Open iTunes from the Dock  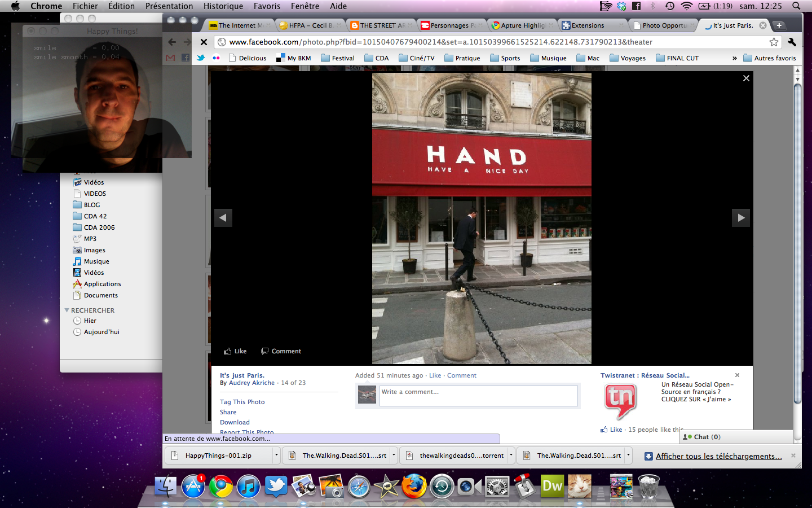(x=248, y=486)
